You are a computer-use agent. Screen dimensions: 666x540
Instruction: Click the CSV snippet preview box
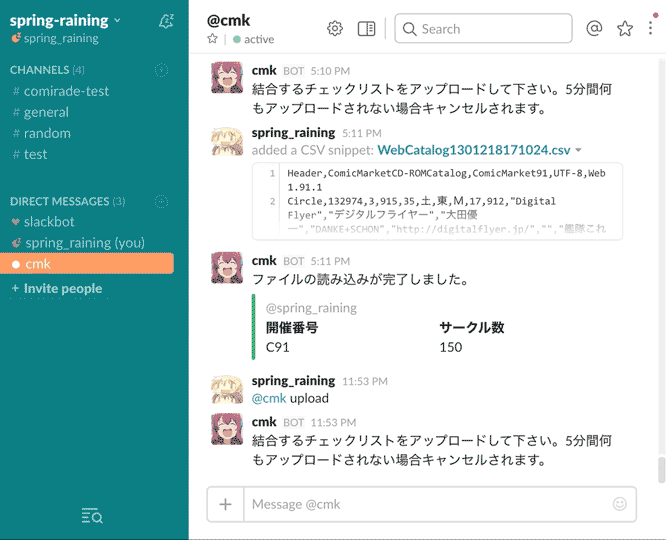[437, 201]
